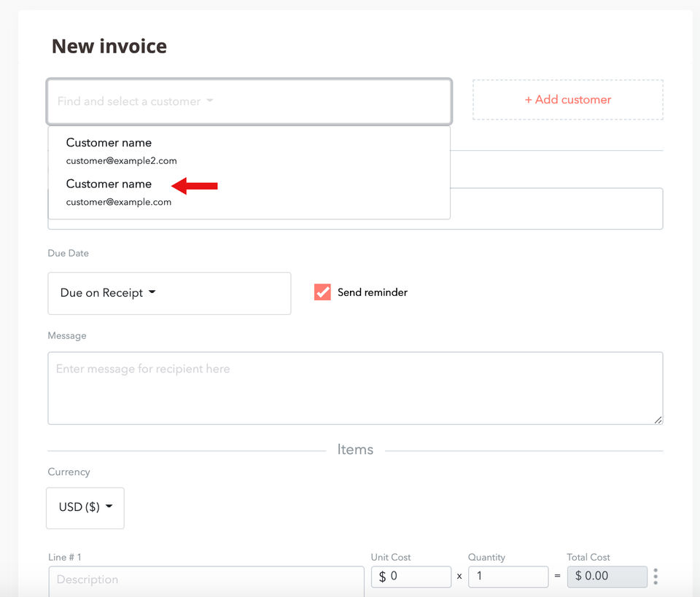Click the Message label
The image size is (700, 597).
(67, 335)
